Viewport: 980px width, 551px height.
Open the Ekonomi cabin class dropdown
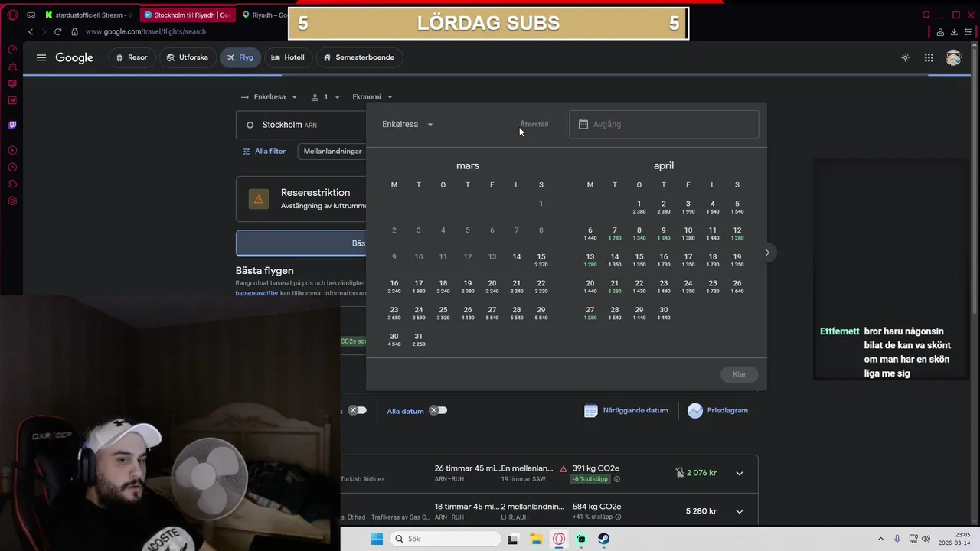(372, 97)
